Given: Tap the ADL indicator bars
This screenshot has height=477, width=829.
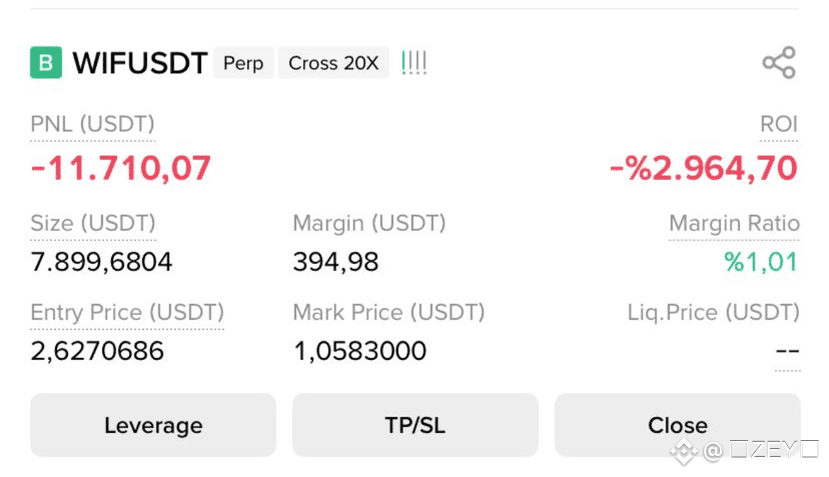Looking at the screenshot, I should 414,62.
